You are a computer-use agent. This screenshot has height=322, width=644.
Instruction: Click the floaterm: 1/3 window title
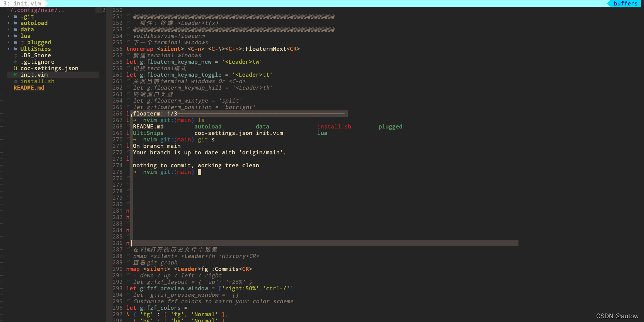click(155, 114)
